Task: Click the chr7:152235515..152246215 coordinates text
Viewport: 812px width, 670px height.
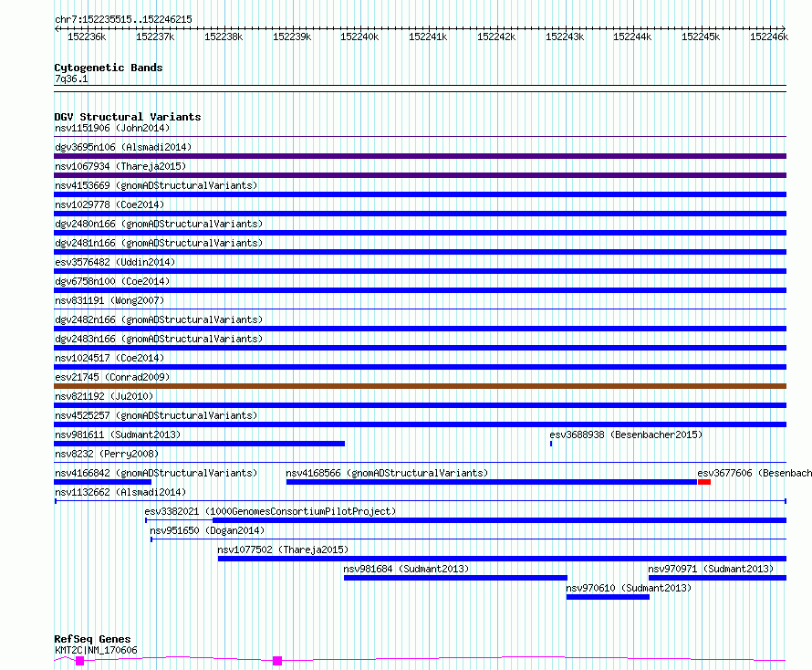Action: point(123,19)
